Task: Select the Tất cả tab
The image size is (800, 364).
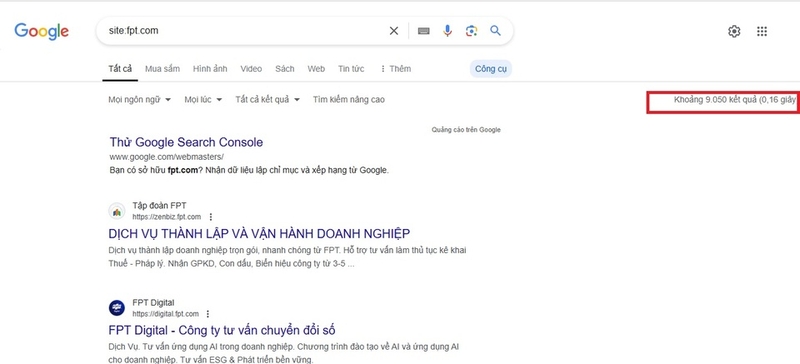Action: (x=120, y=68)
